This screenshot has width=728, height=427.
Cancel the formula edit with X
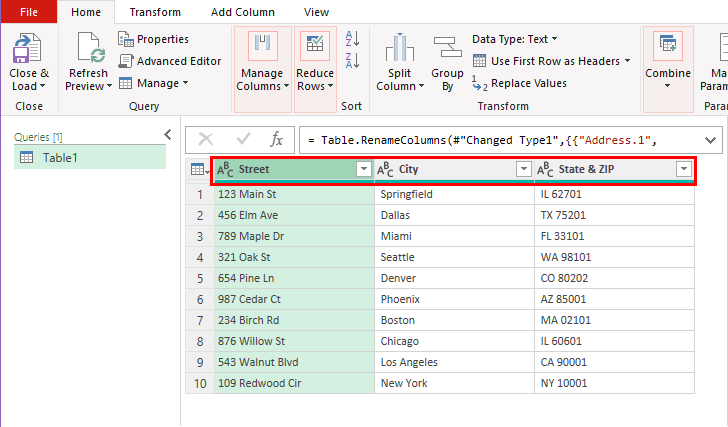(x=206, y=140)
